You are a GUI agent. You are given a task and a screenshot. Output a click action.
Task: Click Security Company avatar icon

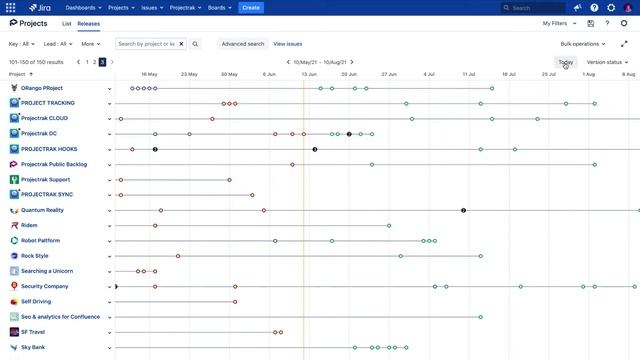[x=14, y=286]
